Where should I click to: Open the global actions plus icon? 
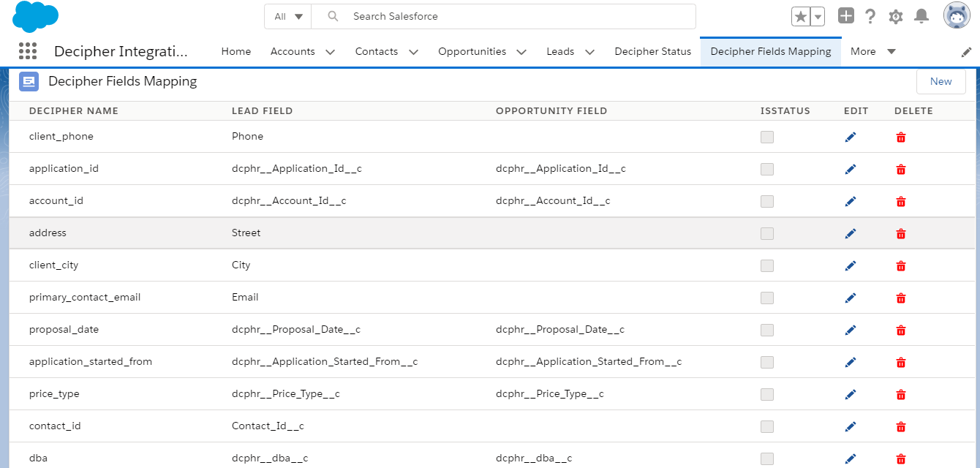(846, 16)
